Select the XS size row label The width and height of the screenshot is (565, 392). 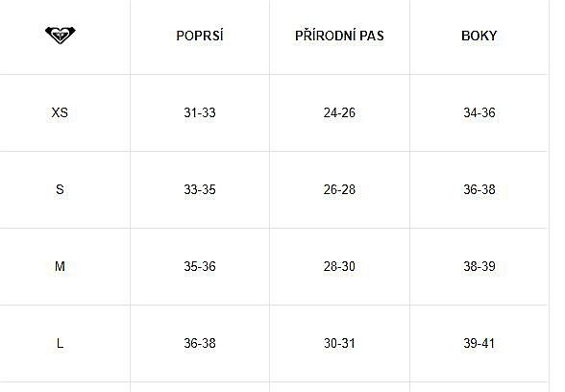coord(60,112)
